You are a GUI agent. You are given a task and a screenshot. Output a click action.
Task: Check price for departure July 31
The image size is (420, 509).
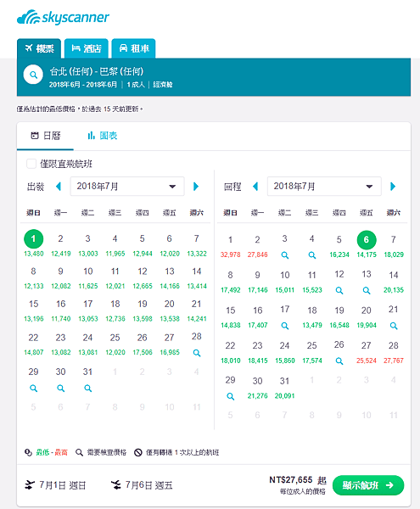click(87, 389)
